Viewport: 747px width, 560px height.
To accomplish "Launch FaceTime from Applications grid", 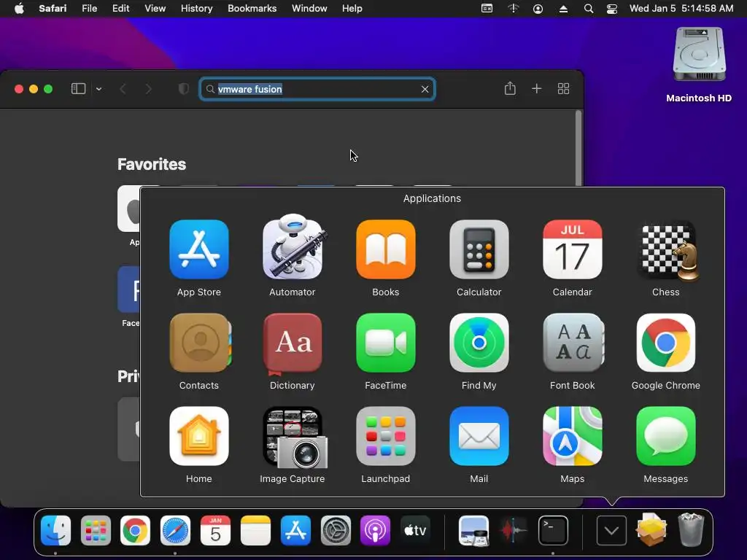I will 385,343.
